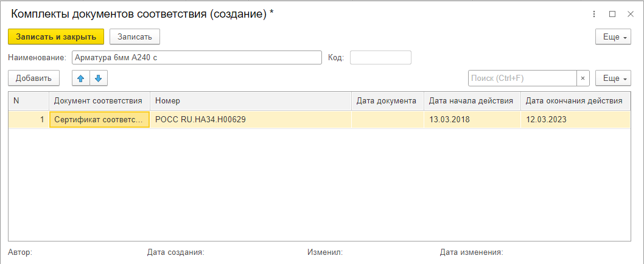Select start date cell 13.03.2018
Image resolution: width=644 pixels, height=264 pixels.
(x=471, y=120)
